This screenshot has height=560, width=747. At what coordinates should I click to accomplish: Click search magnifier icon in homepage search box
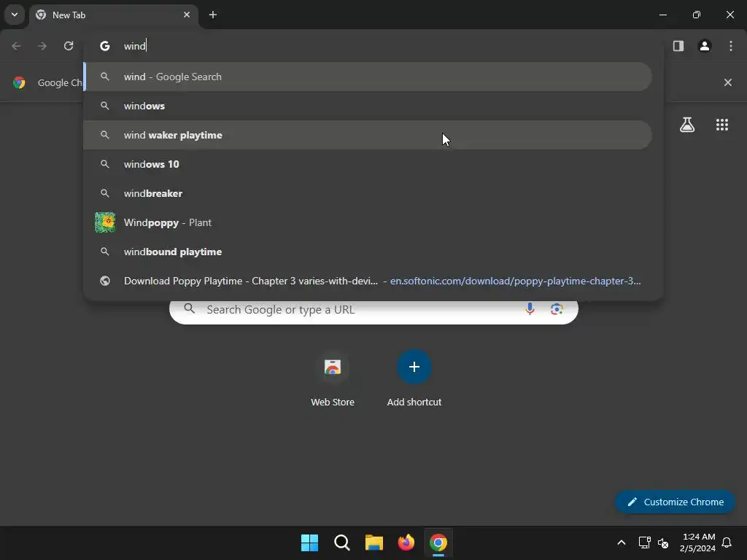point(190,308)
